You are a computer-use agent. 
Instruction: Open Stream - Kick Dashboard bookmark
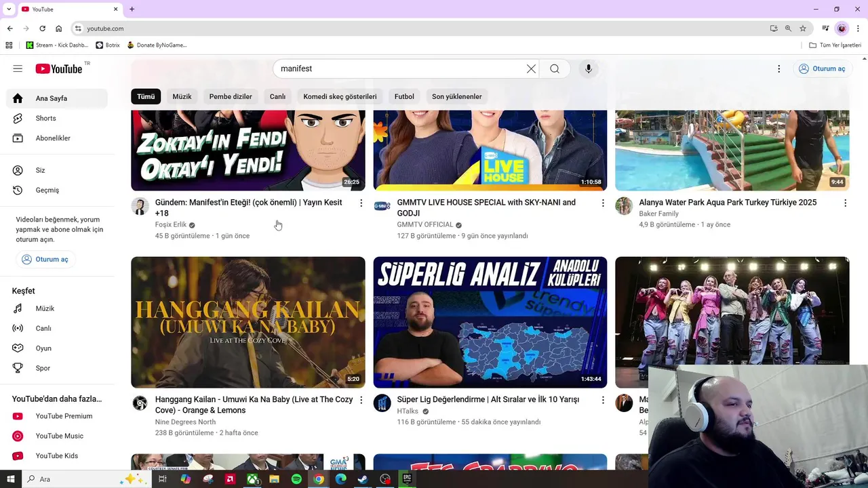57,45
